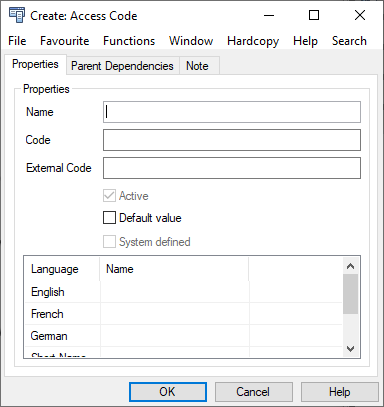Focus the External Code input field
The height and width of the screenshot is (407, 384).
coord(232,168)
